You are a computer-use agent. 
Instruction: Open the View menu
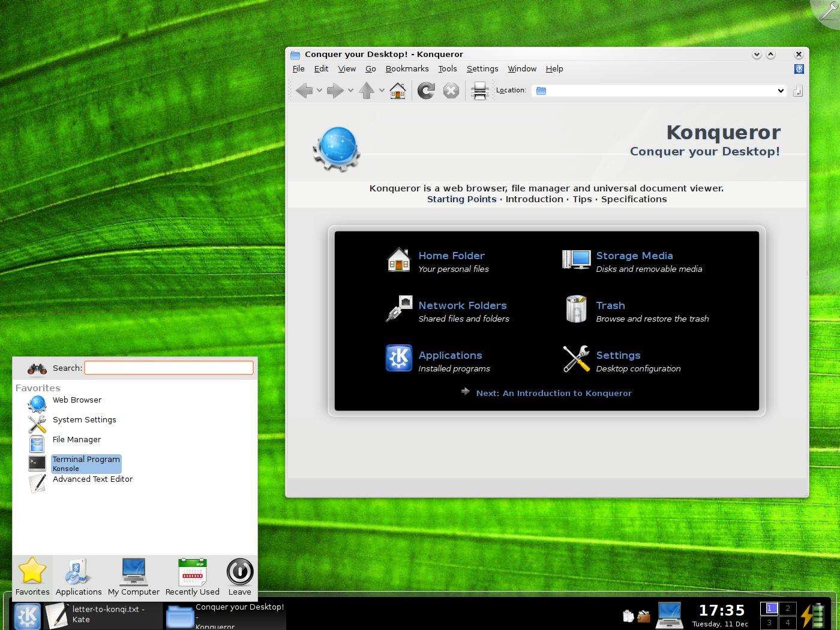(347, 69)
